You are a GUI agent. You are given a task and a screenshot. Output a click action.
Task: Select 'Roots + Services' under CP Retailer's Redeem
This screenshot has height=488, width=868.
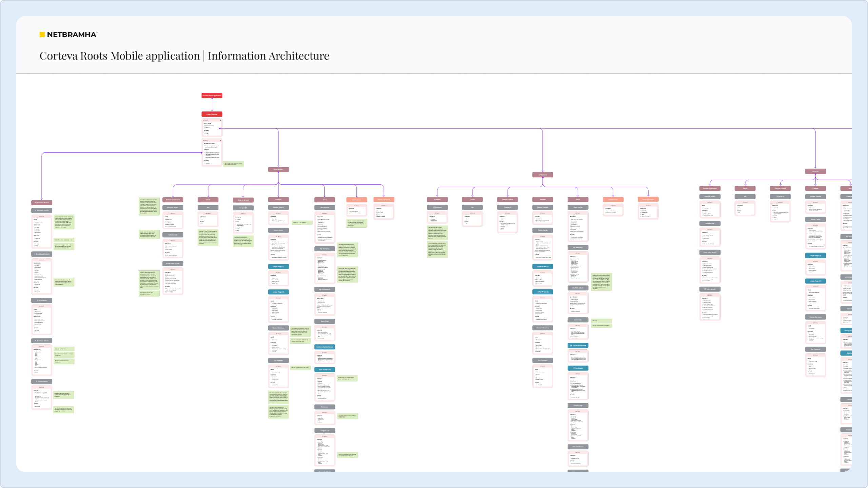(543, 328)
